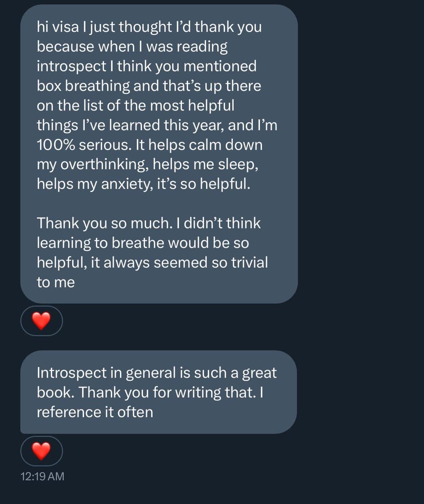Click the "Thank you so much" sentence
The height and width of the screenshot is (504, 424).
(104, 223)
